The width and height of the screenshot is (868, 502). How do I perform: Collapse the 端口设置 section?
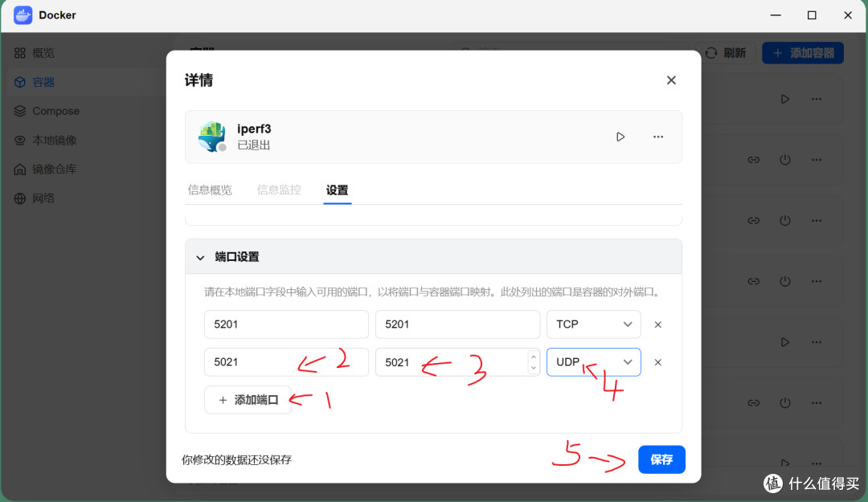coord(200,257)
